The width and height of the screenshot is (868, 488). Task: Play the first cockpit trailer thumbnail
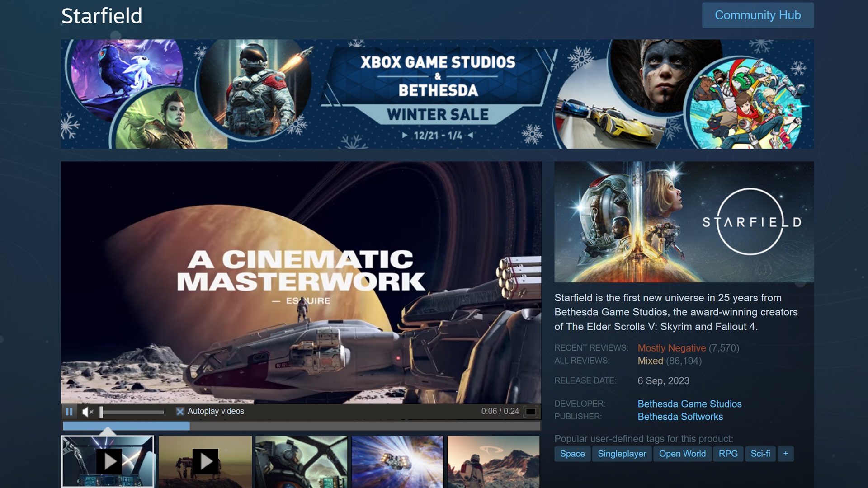pos(108,461)
